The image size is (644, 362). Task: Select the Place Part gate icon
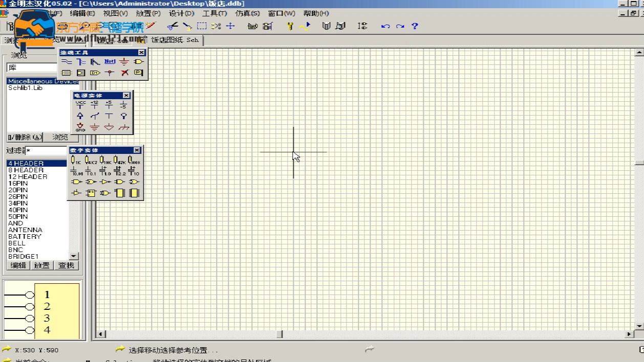click(138, 62)
